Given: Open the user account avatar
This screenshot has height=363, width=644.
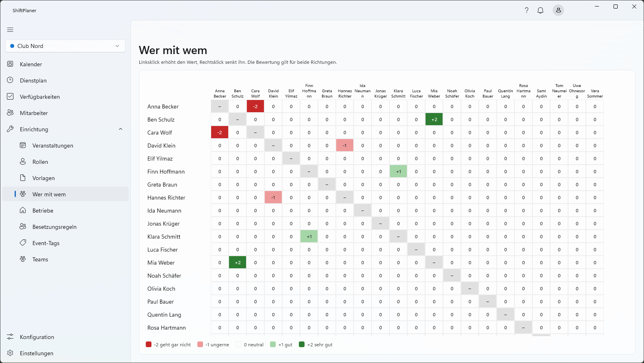Looking at the screenshot, I should (558, 11).
